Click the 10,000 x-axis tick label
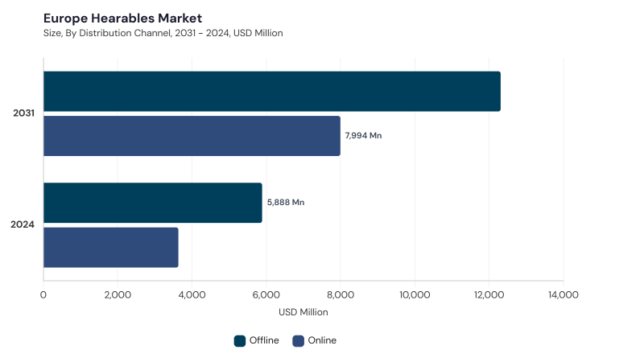Viewport: 644px width, 362px height. pyautogui.click(x=415, y=294)
